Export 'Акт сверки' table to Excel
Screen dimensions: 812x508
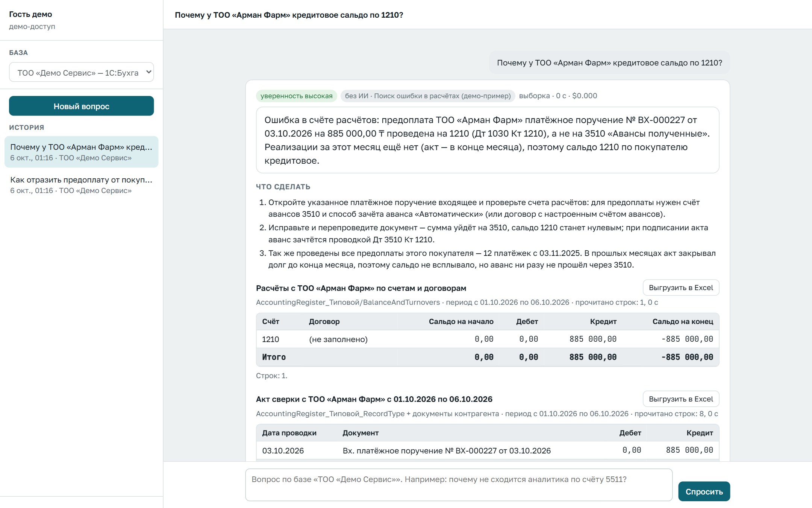(681, 399)
